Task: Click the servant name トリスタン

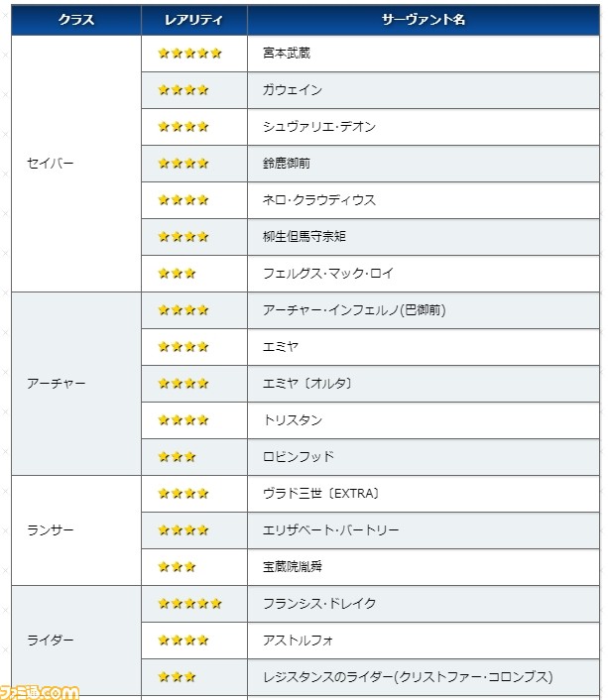Action: pos(293,420)
